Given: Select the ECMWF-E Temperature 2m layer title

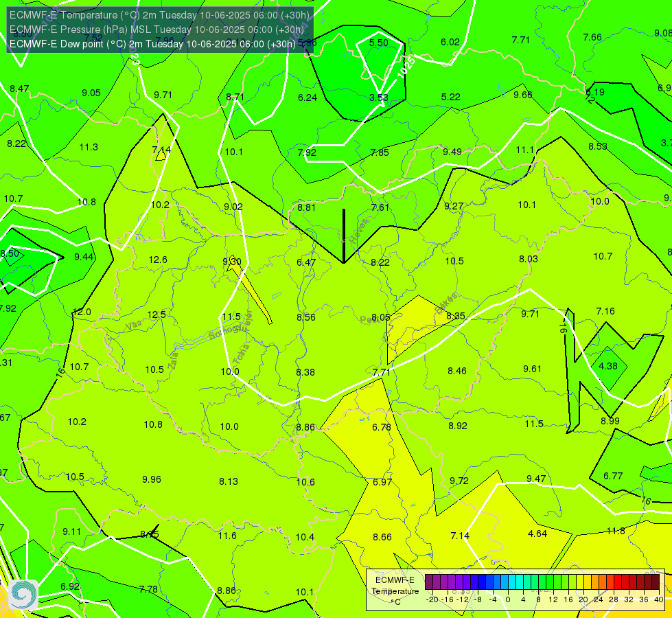Looking at the screenshot, I should pyautogui.click(x=159, y=15).
